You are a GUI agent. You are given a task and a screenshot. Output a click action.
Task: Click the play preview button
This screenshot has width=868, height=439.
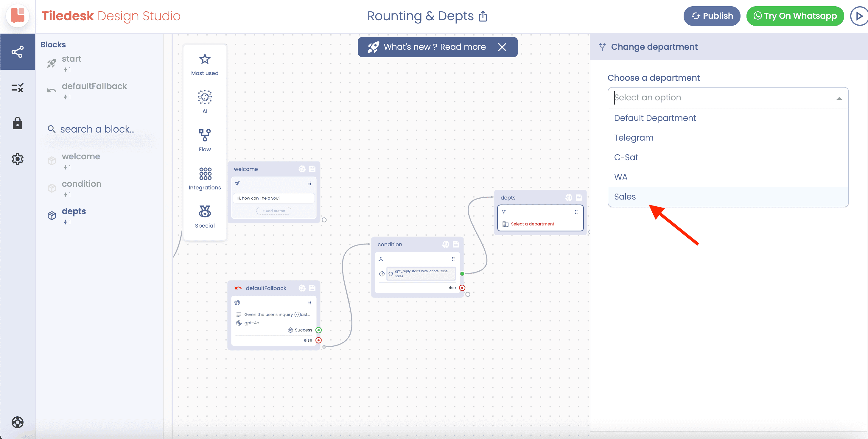click(859, 16)
